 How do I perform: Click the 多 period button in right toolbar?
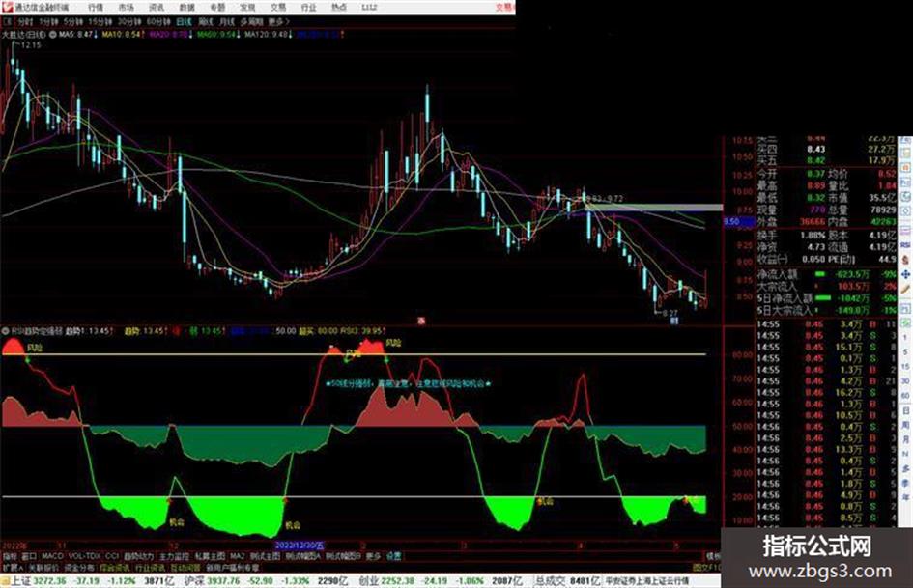click(x=905, y=468)
